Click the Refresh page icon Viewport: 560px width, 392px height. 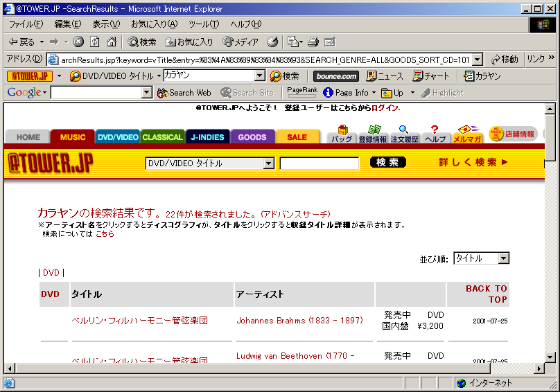[x=95, y=42]
